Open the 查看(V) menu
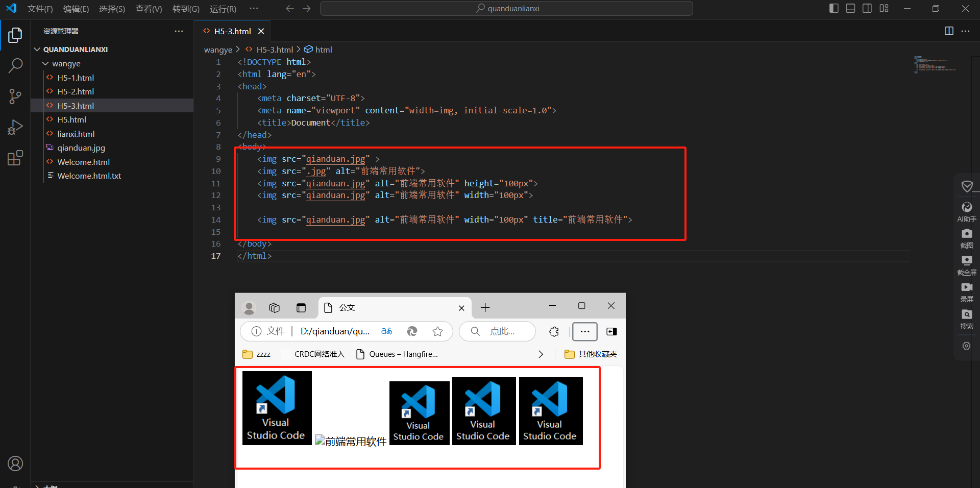This screenshot has height=488, width=980. click(x=149, y=9)
